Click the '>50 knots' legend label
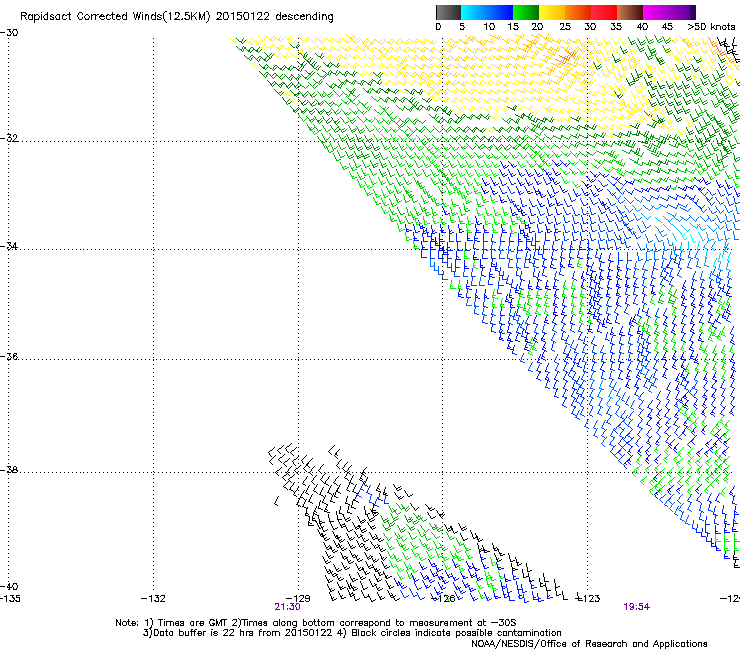 click(711, 26)
